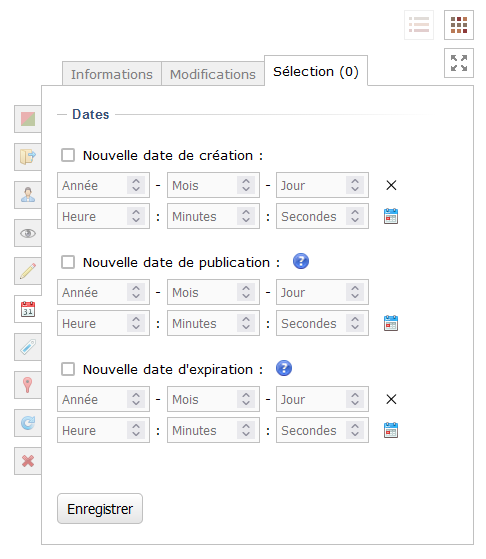This screenshot has height=559, width=486.
Task: Adjust expiration date Année stepper arrows
Action: [136, 399]
